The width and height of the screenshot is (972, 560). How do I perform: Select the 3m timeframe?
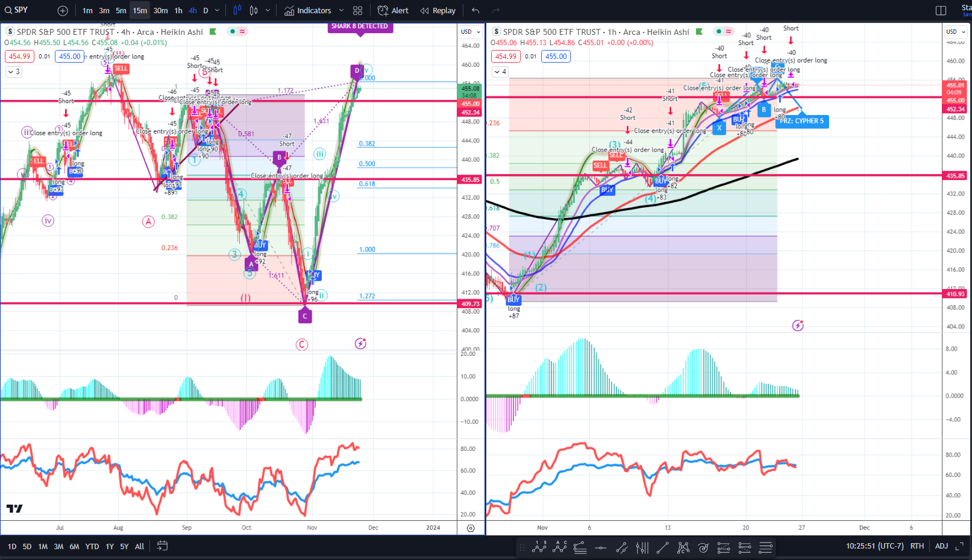coord(104,11)
